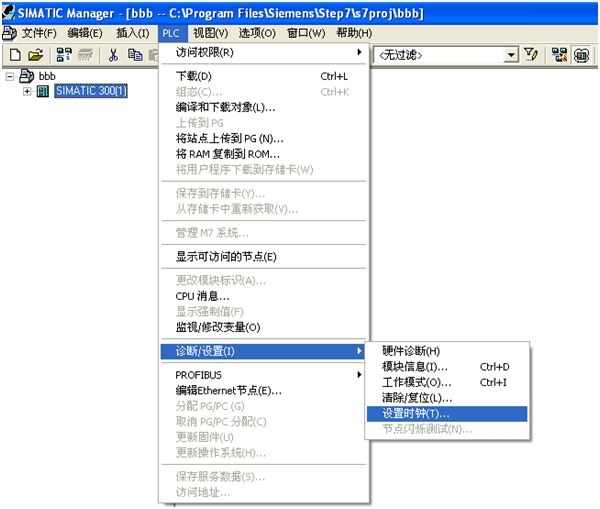Click the SIMATIC Manager menu bar document icon
The width and height of the screenshot is (600, 509).
point(9,33)
